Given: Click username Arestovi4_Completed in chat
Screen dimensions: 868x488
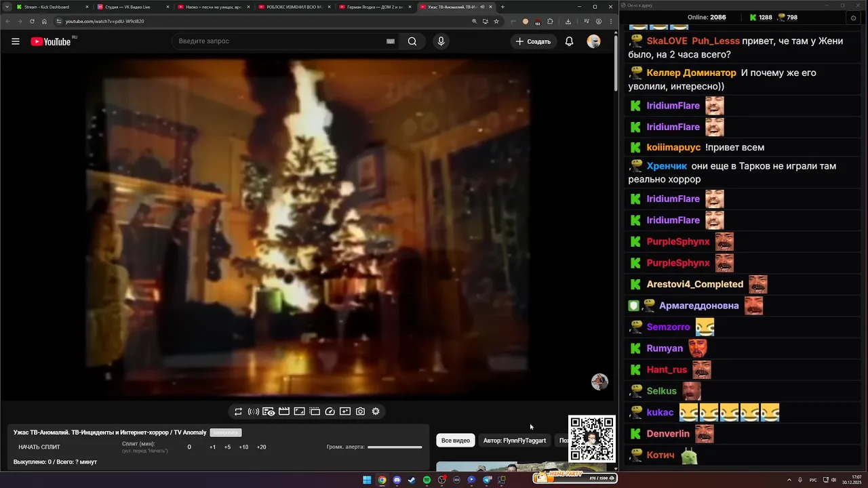Looking at the screenshot, I should [x=695, y=285].
